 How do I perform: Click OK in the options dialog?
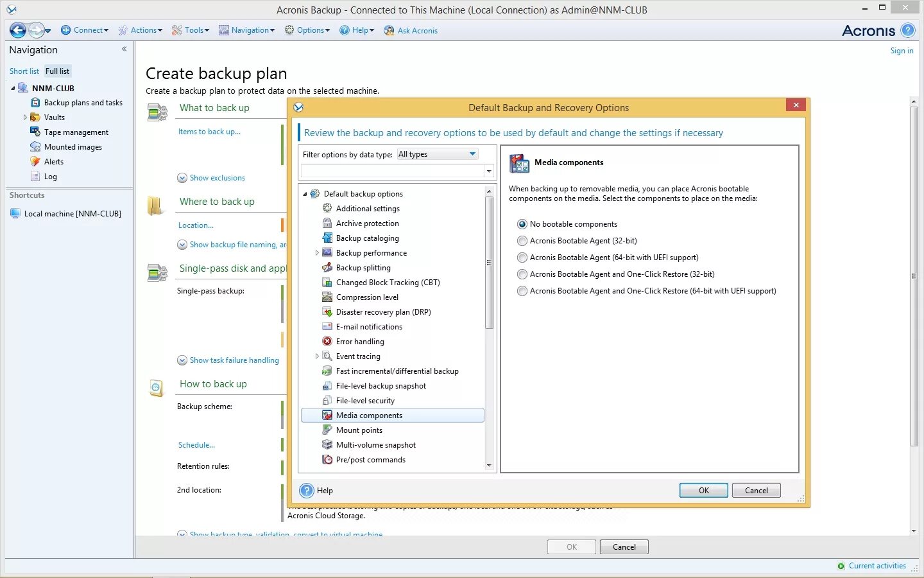[x=704, y=491]
